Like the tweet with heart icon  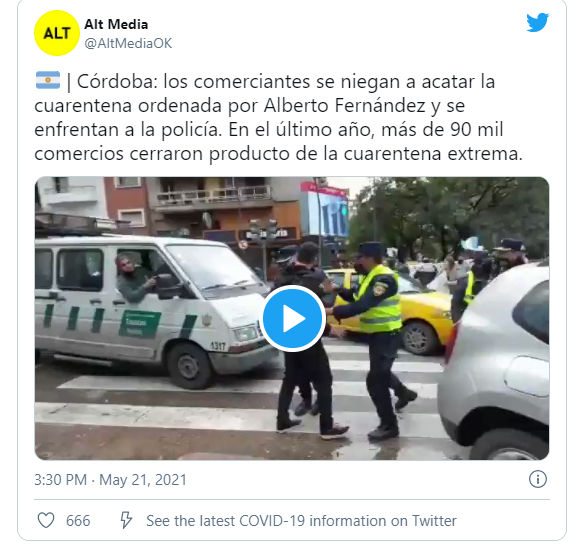pyautogui.click(x=46, y=520)
